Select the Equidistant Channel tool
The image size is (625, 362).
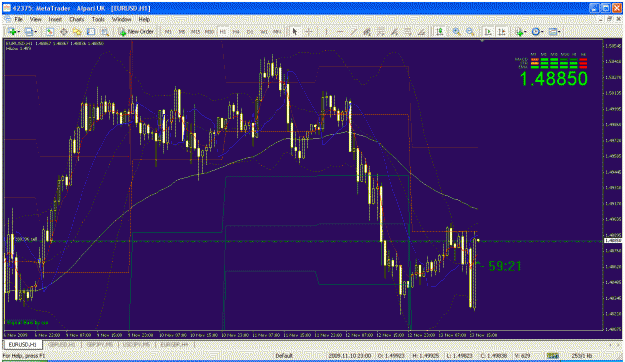[367, 31]
